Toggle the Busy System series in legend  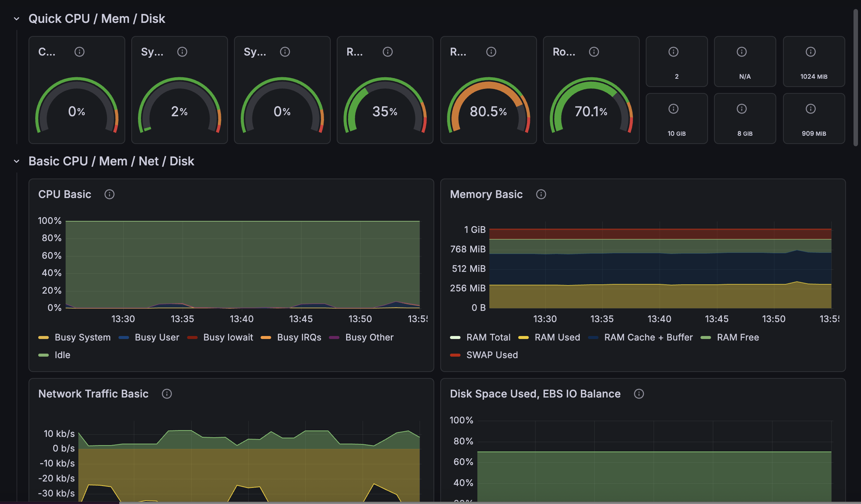[x=82, y=337]
